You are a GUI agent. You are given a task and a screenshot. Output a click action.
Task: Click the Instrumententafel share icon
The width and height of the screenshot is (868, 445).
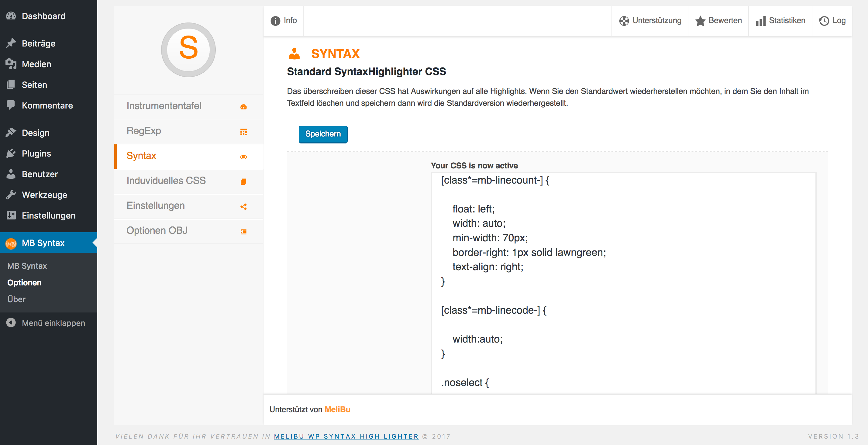[244, 107]
